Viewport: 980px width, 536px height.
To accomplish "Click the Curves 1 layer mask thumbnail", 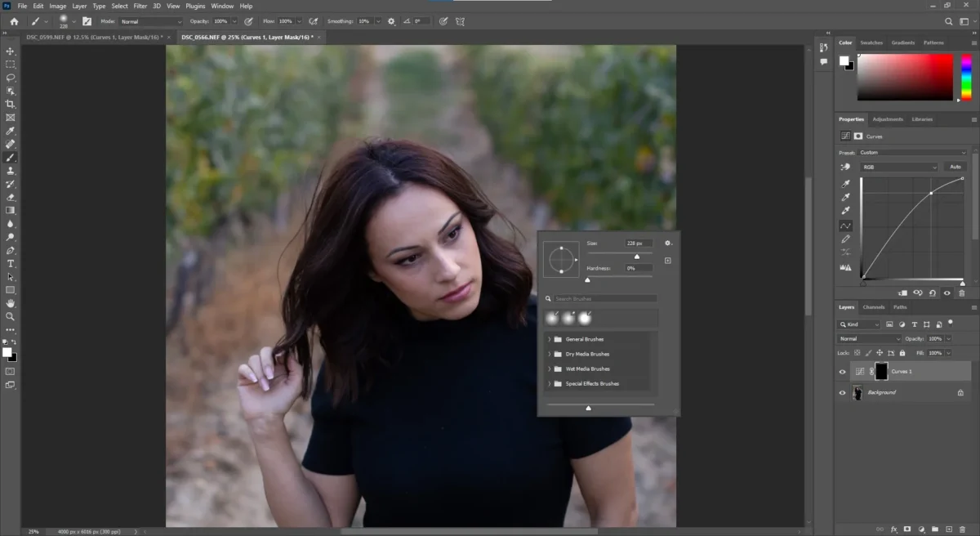I will coord(881,371).
